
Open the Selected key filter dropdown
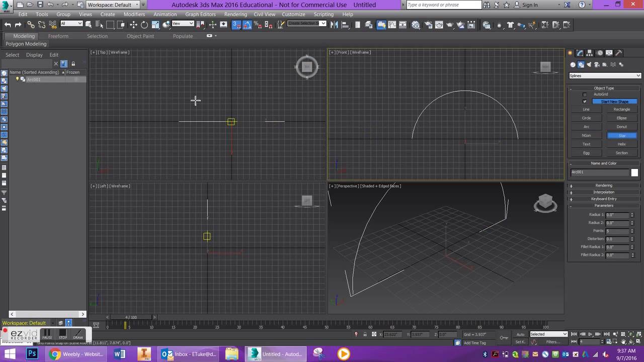point(548,334)
